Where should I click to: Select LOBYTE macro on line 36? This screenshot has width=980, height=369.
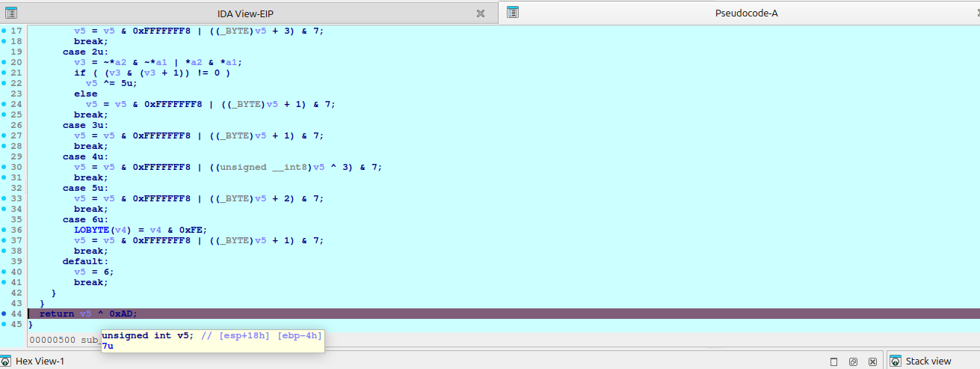(91, 230)
